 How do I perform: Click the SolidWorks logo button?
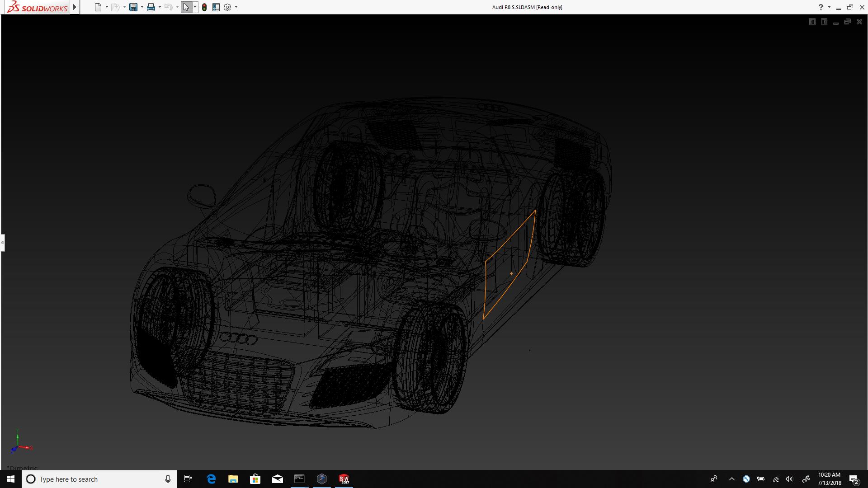37,7
